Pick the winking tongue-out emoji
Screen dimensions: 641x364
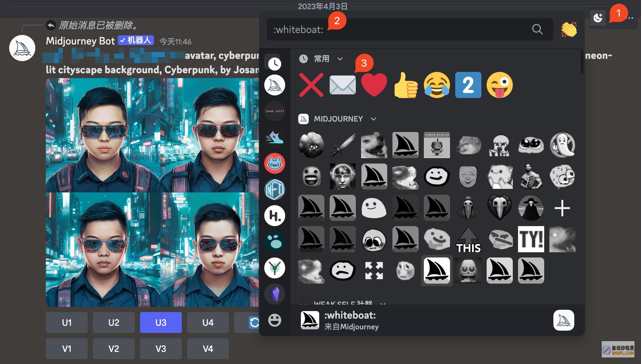click(x=499, y=85)
